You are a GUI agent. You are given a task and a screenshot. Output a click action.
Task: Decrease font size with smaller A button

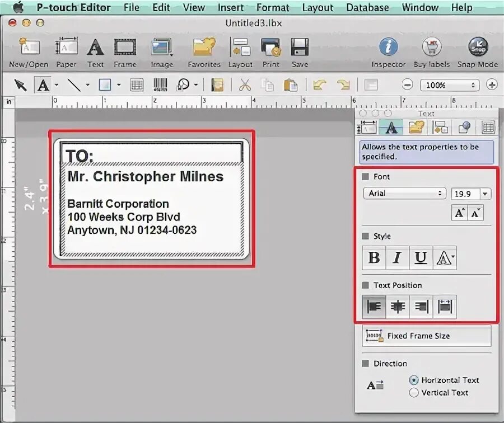(x=475, y=213)
